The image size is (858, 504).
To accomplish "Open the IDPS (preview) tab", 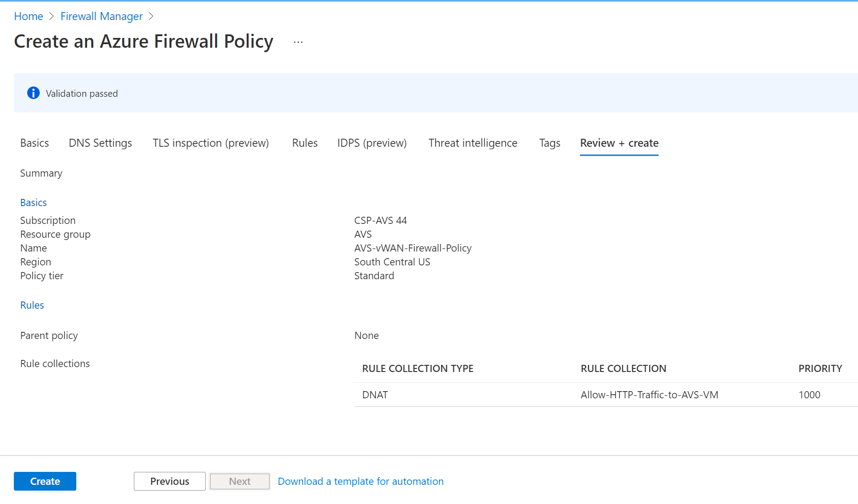I will [372, 143].
